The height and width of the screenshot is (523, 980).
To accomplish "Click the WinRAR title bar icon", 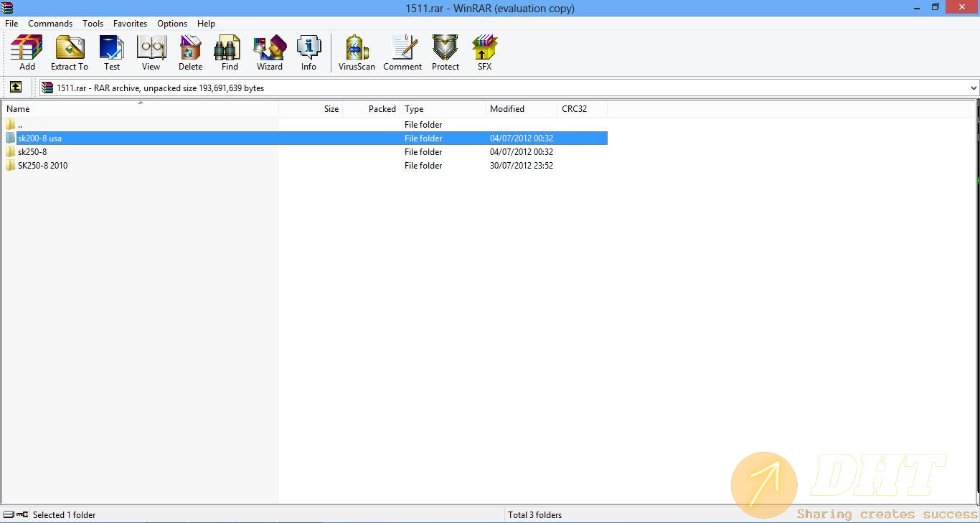I will [x=8, y=8].
